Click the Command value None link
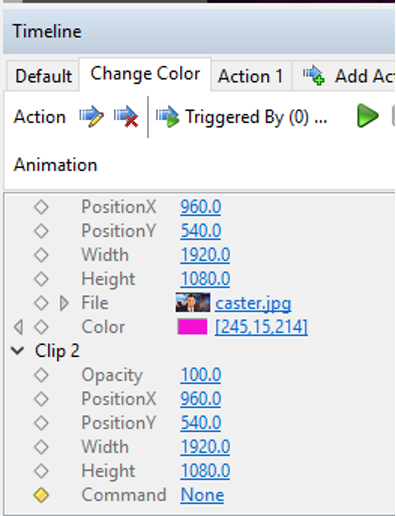Viewport: 396px width, 516px height. (202, 495)
